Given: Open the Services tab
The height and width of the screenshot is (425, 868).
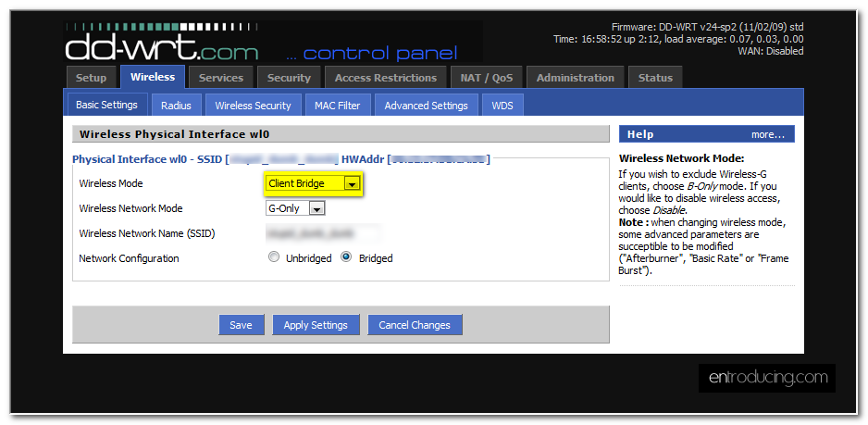Looking at the screenshot, I should point(221,78).
